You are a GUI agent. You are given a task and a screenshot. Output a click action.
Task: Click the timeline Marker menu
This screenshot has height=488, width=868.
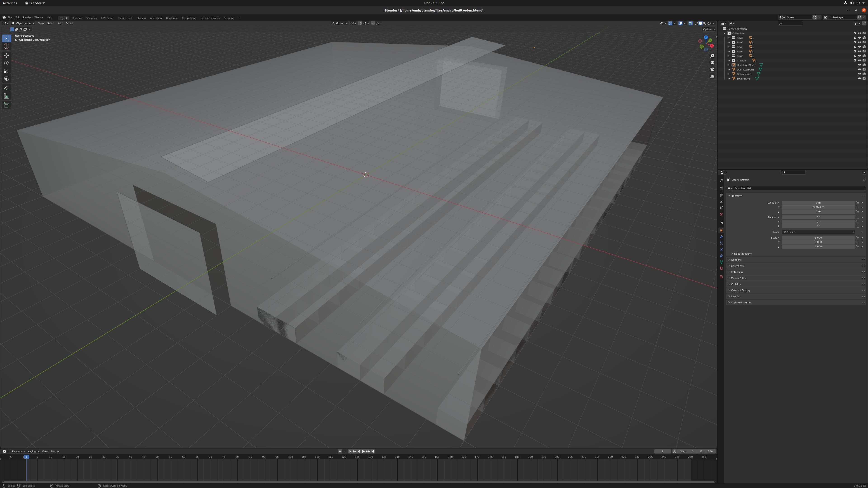[x=55, y=451]
